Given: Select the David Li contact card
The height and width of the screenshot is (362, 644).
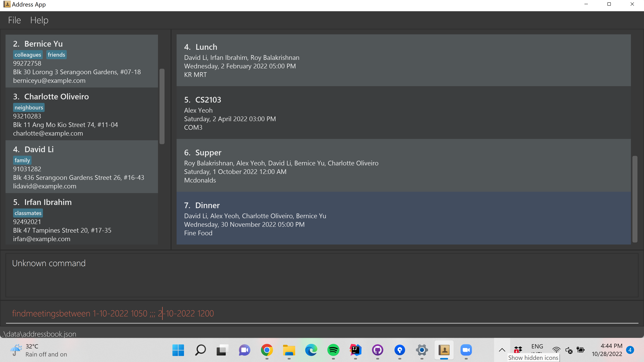Looking at the screenshot, I should [82, 167].
